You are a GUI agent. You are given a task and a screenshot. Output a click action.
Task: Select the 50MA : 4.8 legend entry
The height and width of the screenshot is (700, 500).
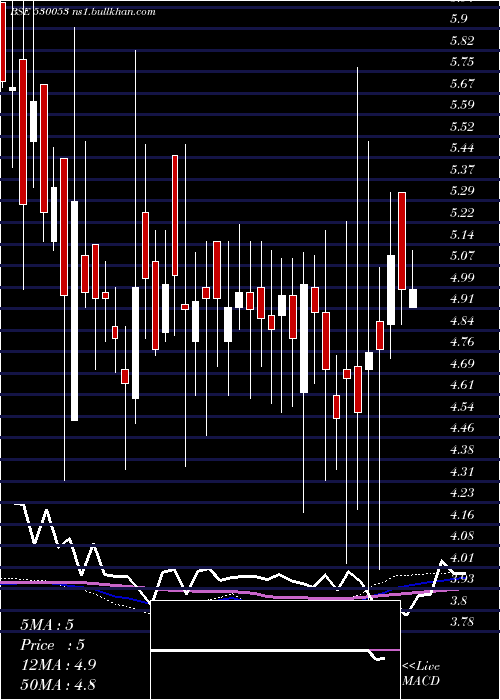pyautogui.click(x=58, y=684)
